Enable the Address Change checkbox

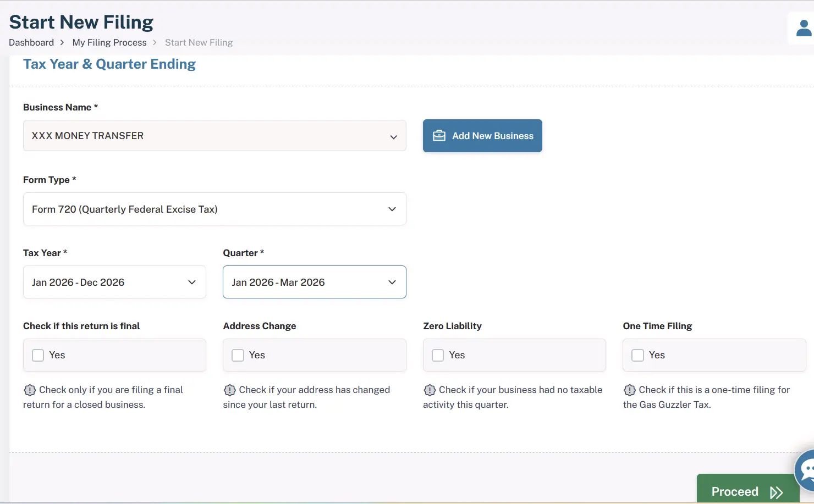238,356
